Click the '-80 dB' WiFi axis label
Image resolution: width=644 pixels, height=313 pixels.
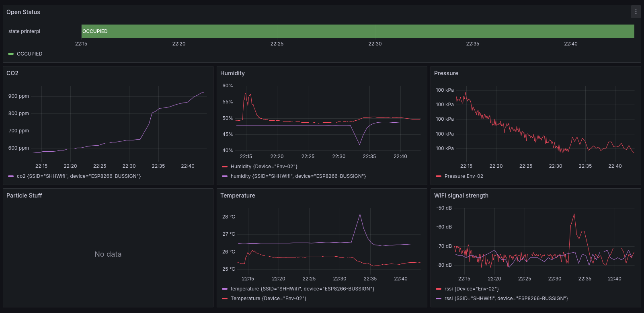click(x=444, y=265)
